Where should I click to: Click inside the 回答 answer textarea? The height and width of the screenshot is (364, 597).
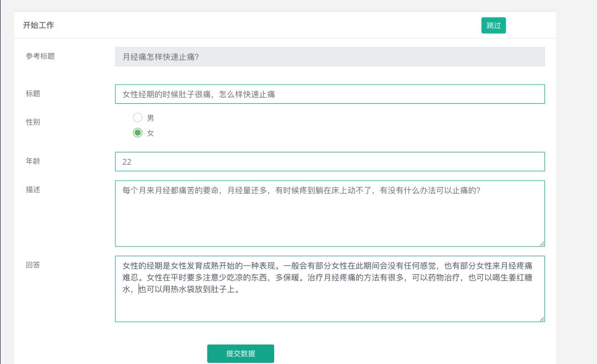click(329, 289)
